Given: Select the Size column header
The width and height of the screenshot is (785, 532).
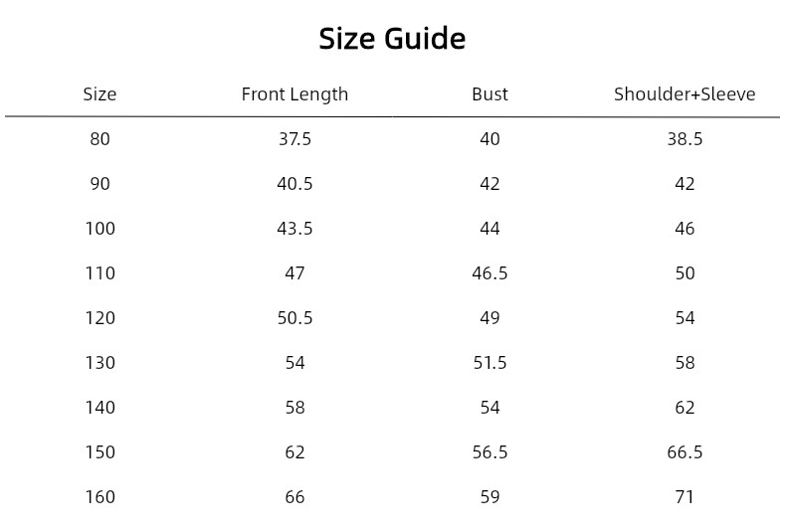Looking at the screenshot, I should click(x=99, y=94).
